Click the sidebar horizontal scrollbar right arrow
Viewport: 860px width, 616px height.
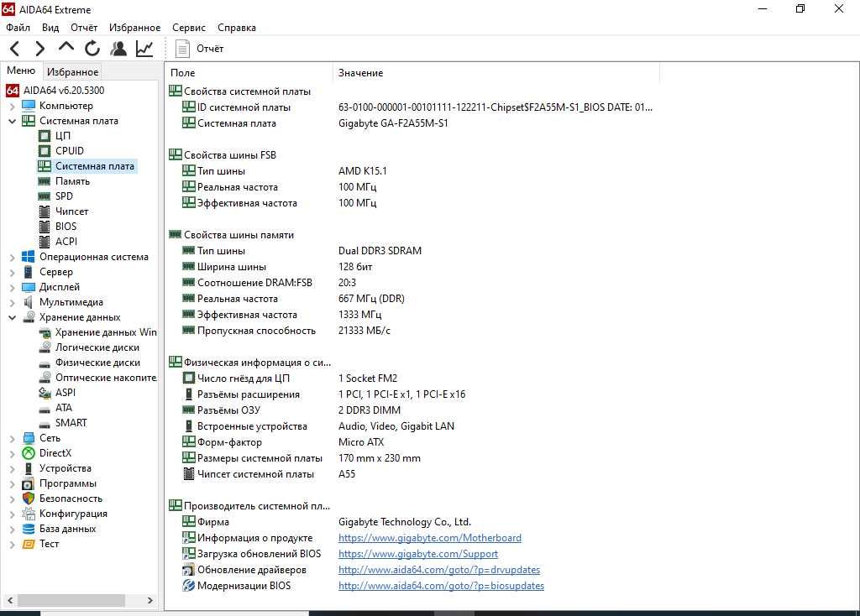(149, 601)
